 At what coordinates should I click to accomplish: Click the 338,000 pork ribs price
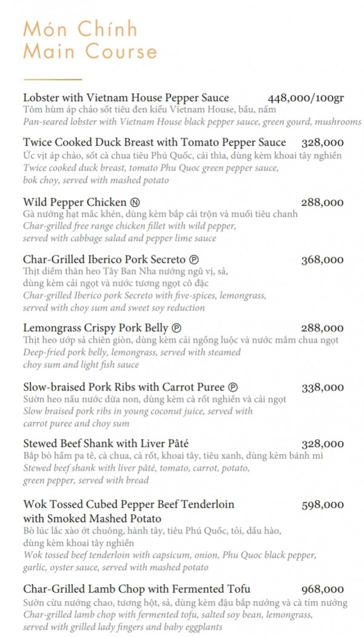(x=322, y=387)
